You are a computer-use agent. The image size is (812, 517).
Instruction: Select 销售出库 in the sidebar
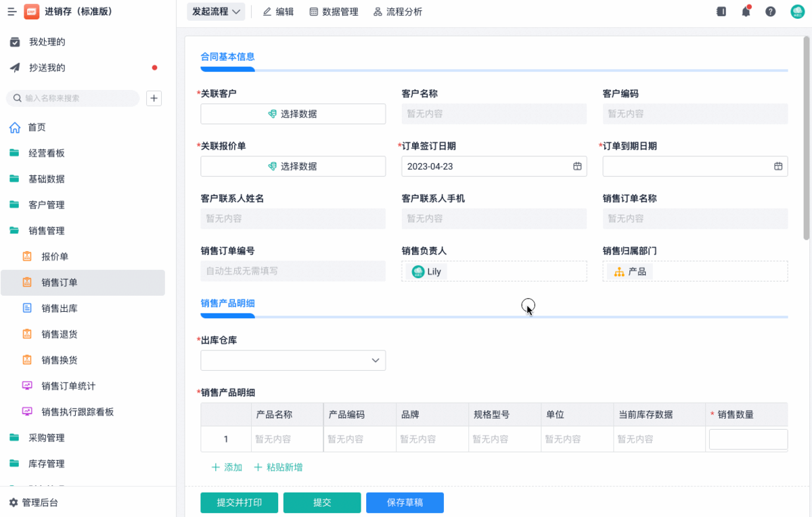(x=60, y=309)
